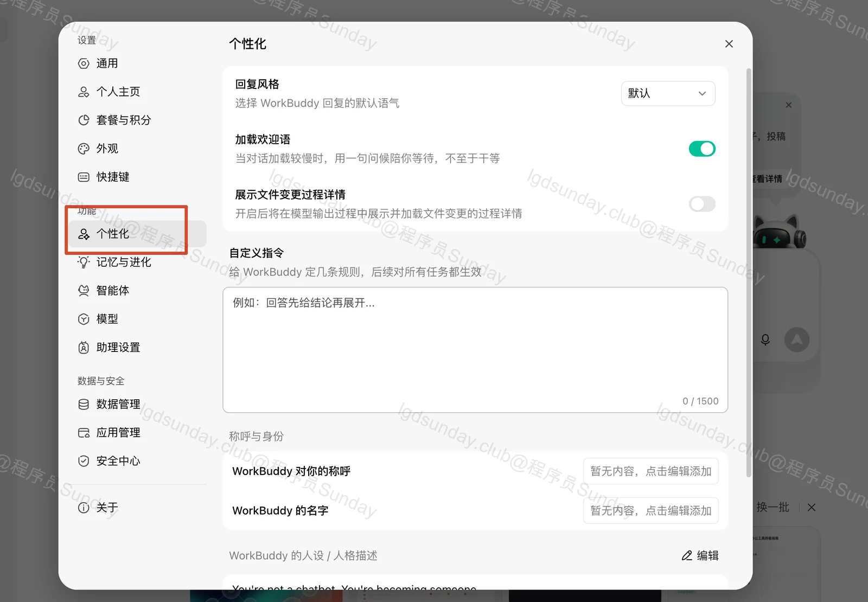
Task: Open the 关于 page
Action: pyautogui.click(x=138, y=508)
